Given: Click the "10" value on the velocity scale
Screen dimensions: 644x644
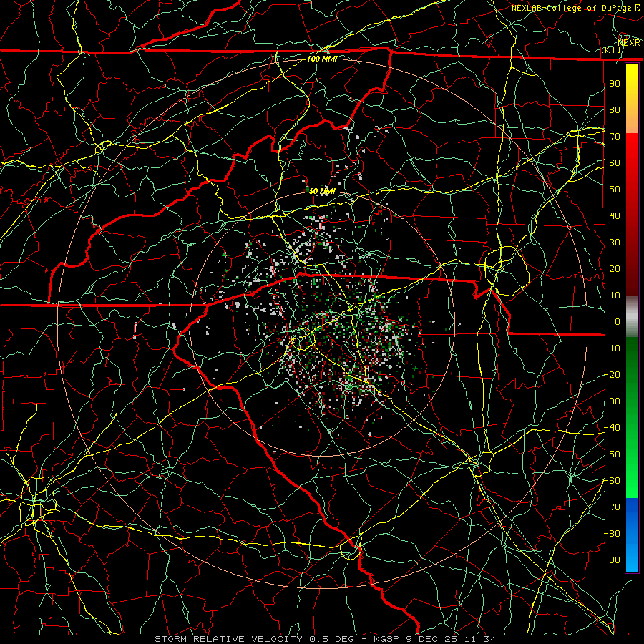Looking at the screenshot, I should pyautogui.click(x=615, y=296).
